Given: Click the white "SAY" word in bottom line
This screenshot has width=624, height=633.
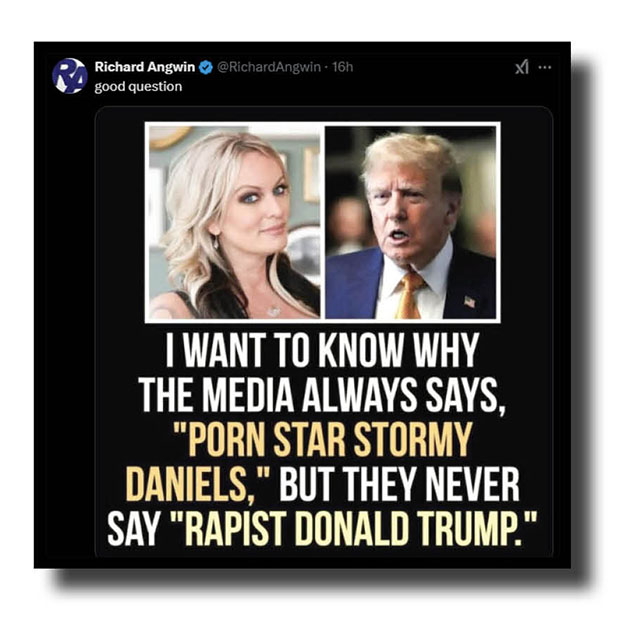Looking at the screenshot, I should point(132,528).
